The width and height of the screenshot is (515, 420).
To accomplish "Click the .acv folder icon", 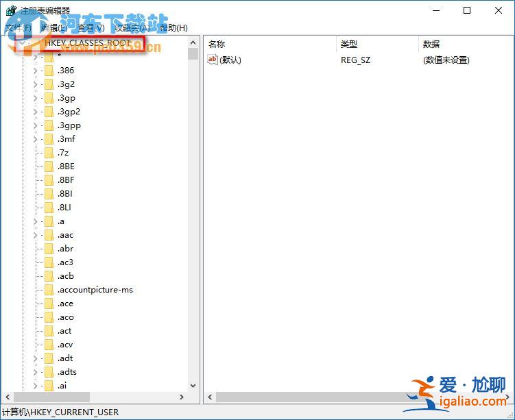I will (49, 345).
